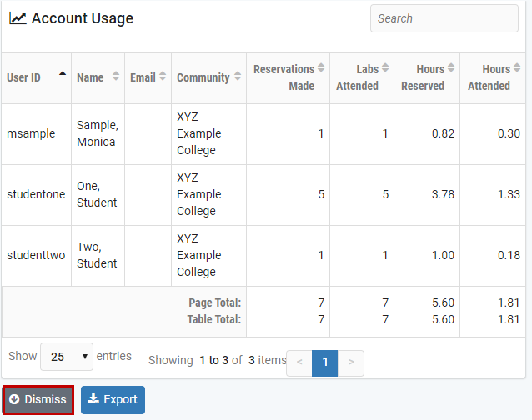The image size is (532, 420).
Task: Click the Hours Reserved sort icon
Action: click(451, 69)
